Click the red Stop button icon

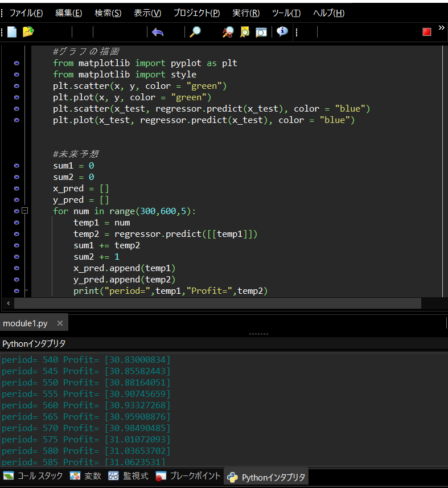427,32
